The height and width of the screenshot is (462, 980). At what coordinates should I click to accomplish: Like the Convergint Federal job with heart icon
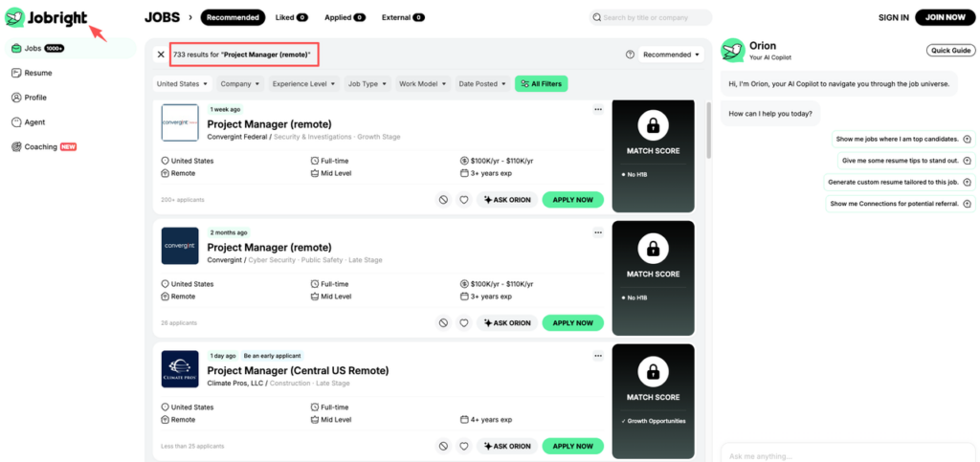[464, 200]
